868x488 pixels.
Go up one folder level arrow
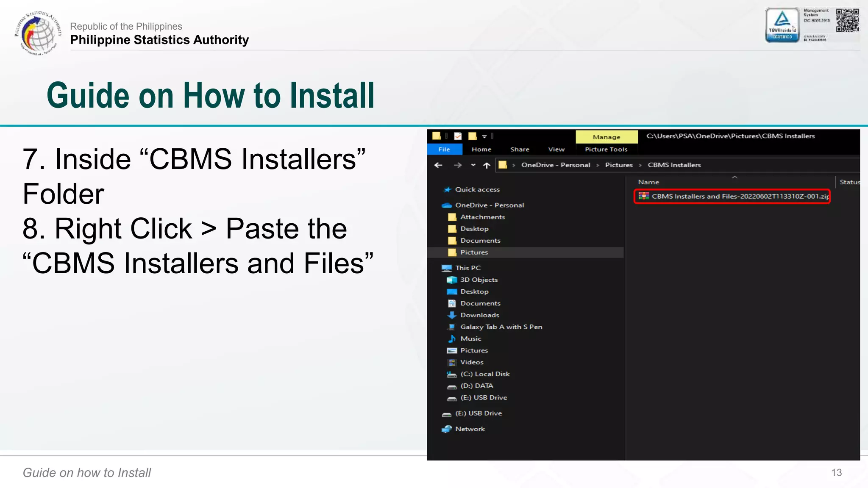(x=487, y=165)
